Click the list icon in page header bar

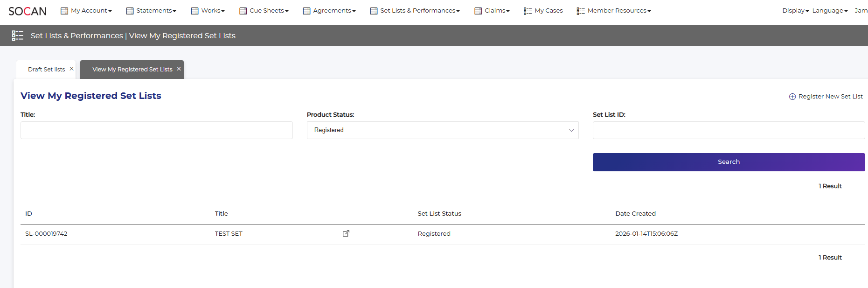pyautogui.click(x=18, y=35)
